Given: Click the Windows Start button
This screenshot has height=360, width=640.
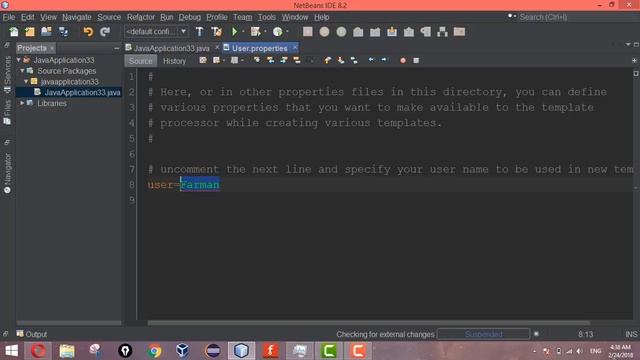Looking at the screenshot, I should (11, 351).
